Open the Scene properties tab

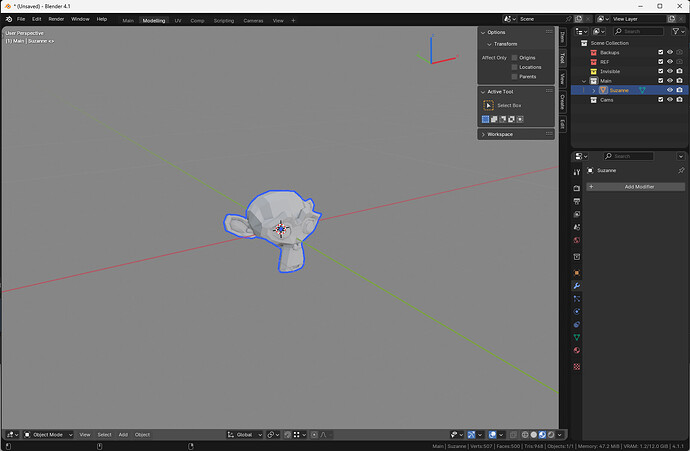coord(576,227)
